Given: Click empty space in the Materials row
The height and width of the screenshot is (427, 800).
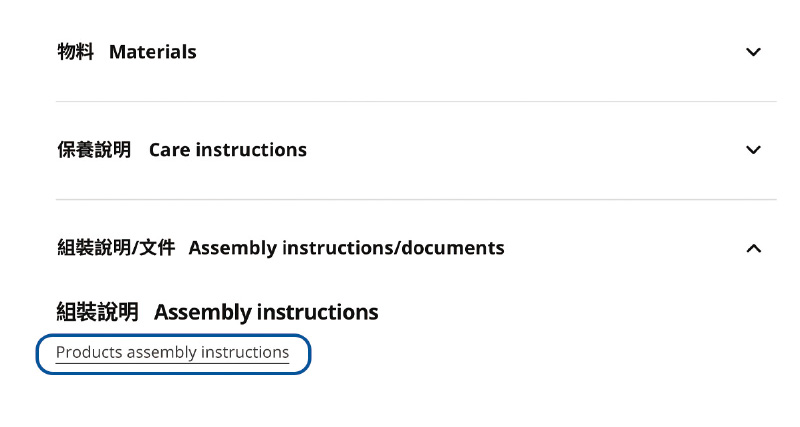Looking at the screenshot, I should click(x=470, y=52).
